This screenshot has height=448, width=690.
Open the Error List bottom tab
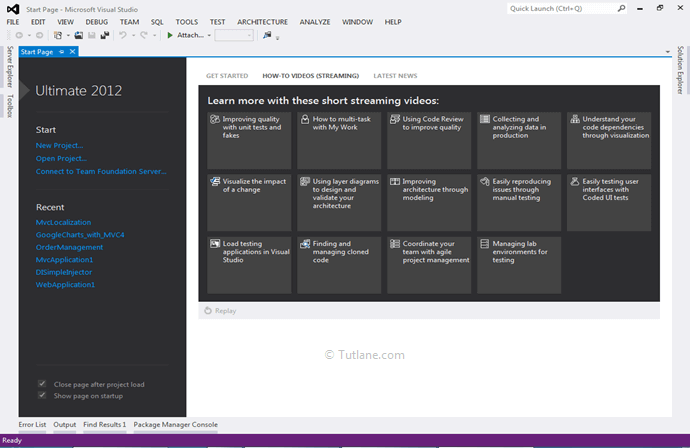coord(32,425)
